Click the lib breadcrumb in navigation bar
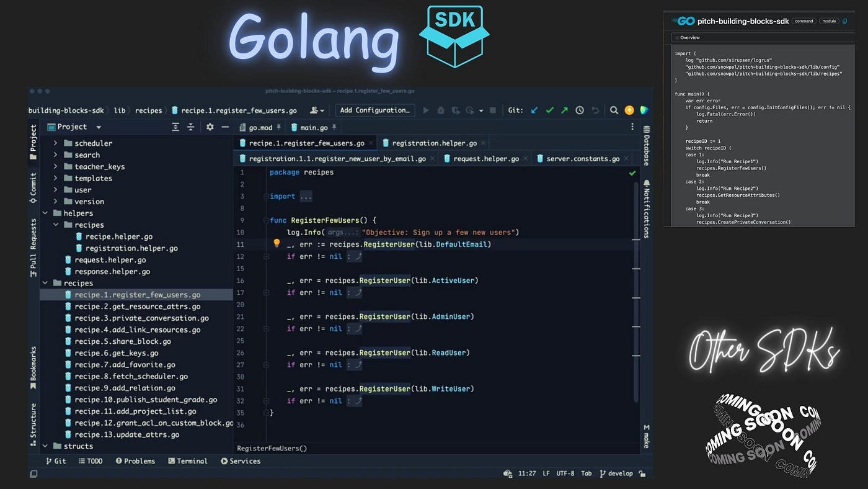Screen dimensions: 868x489 tap(120, 110)
